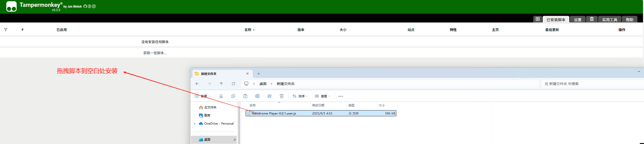Open the three-dots more options menu
The image size is (644, 144).
click(x=341, y=96)
